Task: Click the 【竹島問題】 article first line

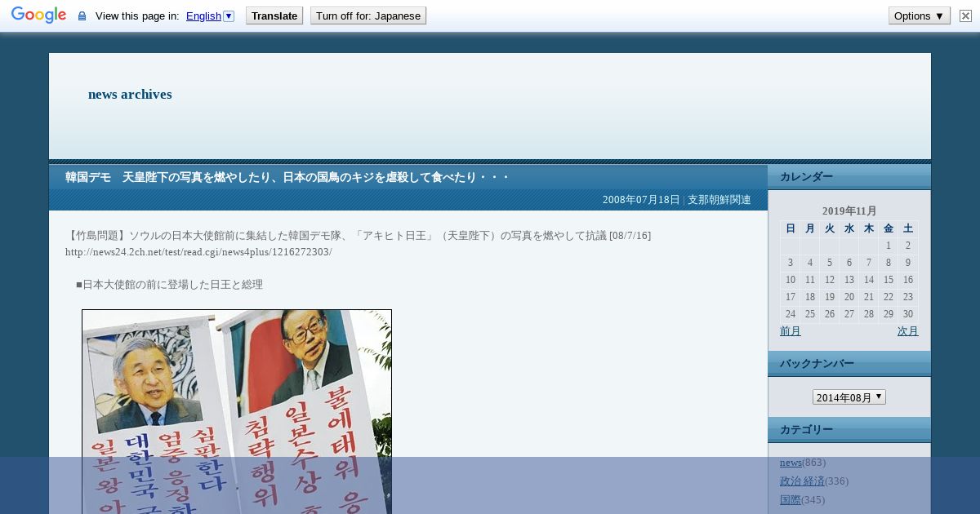Action: (x=359, y=236)
